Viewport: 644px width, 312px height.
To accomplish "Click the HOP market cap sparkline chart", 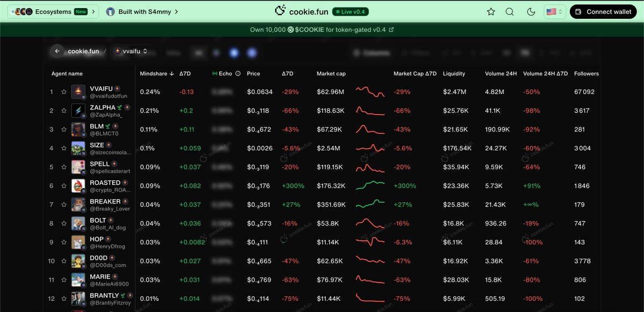I will click(x=370, y=242).
